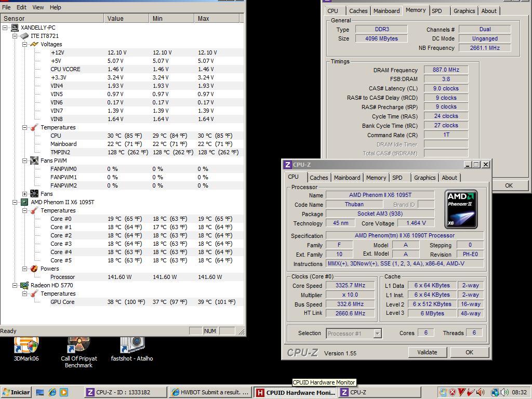The width and height of the screenshot is (532, 399).
Task: Click the thermometer icon beside ITE IT8721 Temperatures
Action: pos(34,127)
